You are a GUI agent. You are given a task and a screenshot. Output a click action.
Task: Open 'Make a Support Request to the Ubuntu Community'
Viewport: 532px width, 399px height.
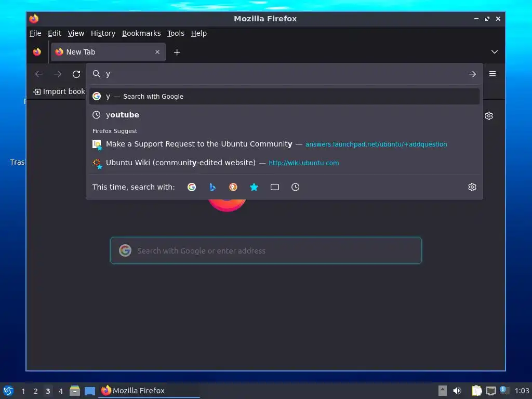tap(284, 144)
